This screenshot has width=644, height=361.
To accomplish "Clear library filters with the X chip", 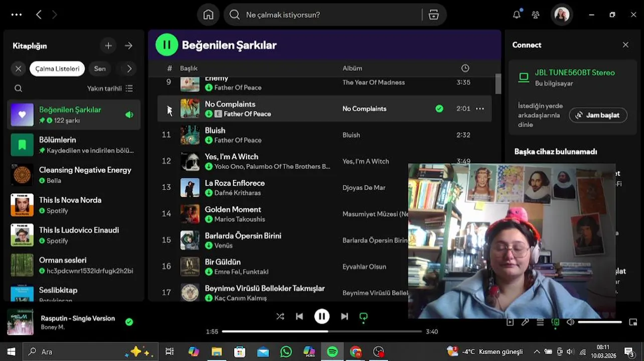I will (19, 69).
